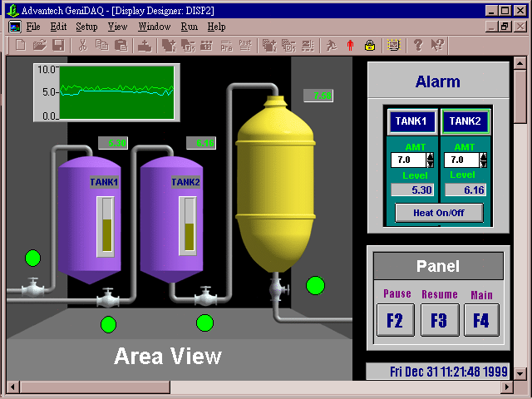Image resolution: width=532 pixels, height=399 pixels.
Task: Open the Run menu
Action: [x=189, y=27]
